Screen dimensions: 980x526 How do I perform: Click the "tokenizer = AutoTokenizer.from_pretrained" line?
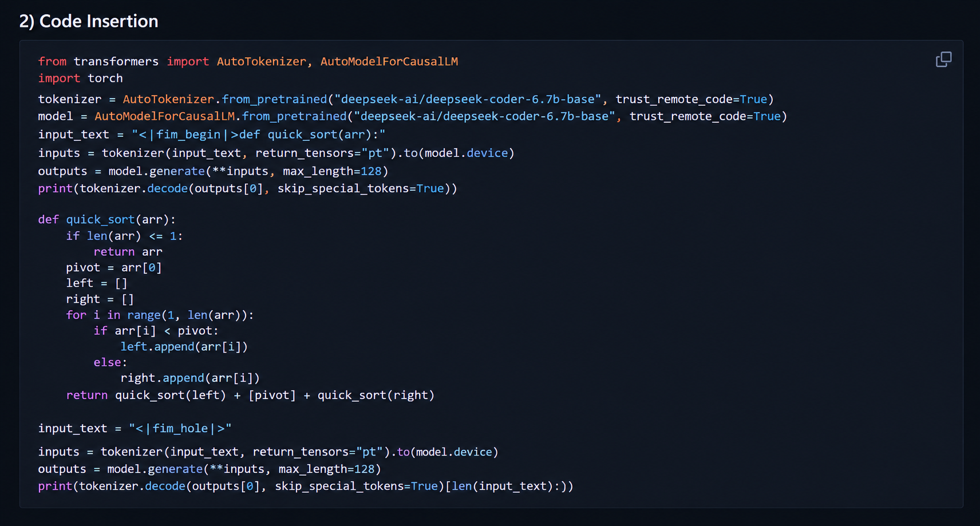click(406, 100)
